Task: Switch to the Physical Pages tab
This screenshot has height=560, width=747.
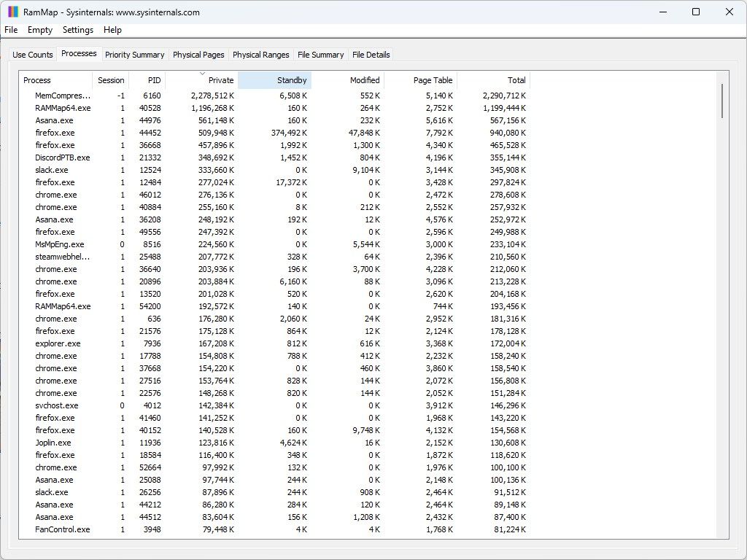Action: [198, 55]
